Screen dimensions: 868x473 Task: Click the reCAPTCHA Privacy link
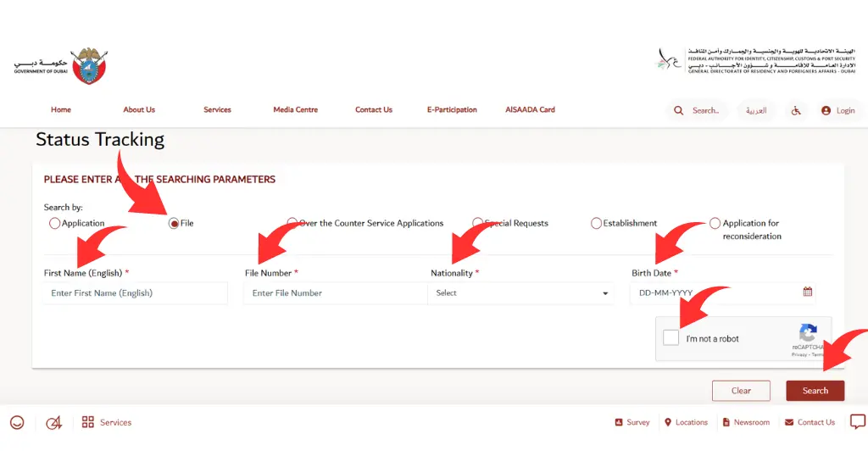[798, 354]
